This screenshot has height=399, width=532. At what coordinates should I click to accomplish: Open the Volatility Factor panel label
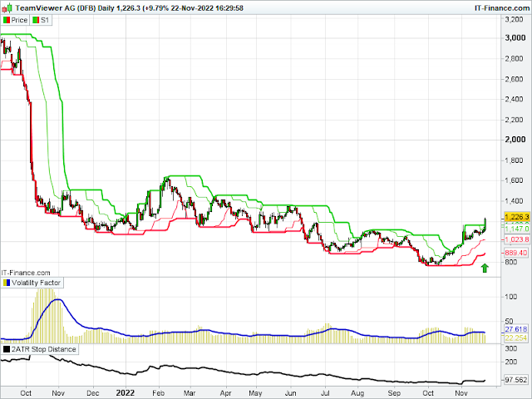[36, 283]
